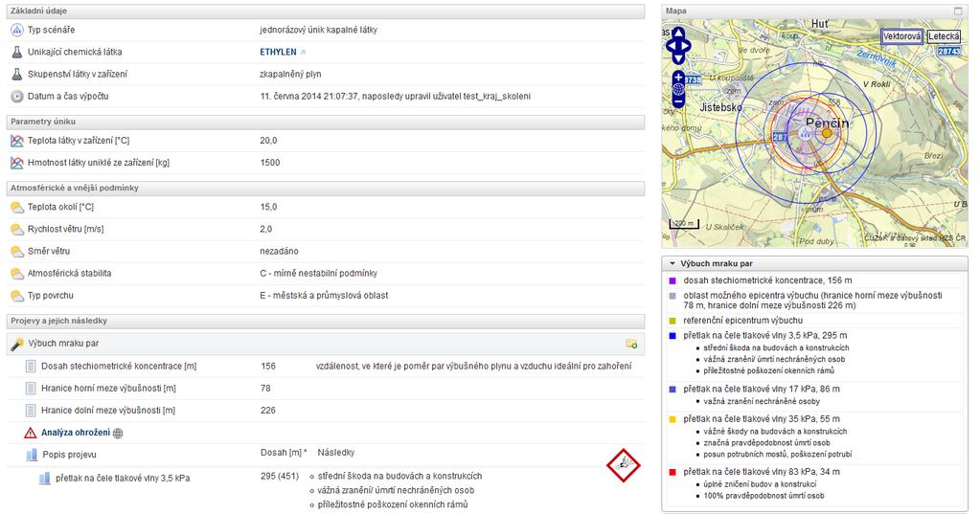
Task: Open the external link icon next to ETHYLEN
Action: pos(303,53)
